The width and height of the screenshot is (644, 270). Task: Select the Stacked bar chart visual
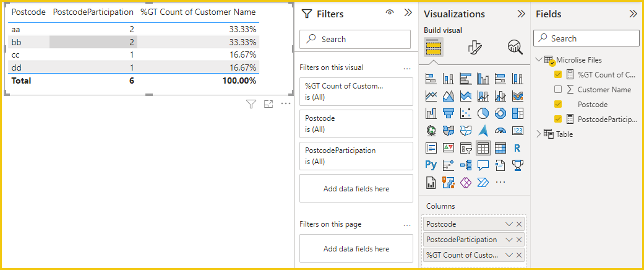point(431,79)
